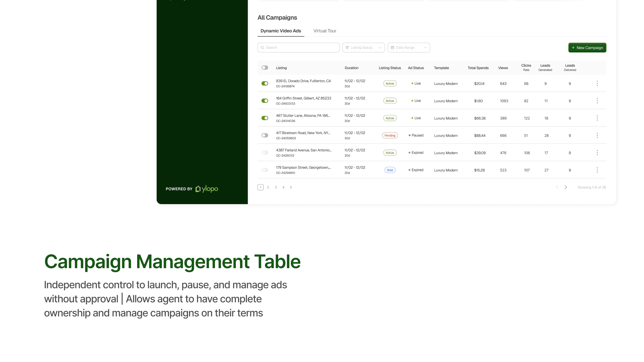Select the Dynamic Video Ads tab
644x362 pixels.
tap(281, 31)
